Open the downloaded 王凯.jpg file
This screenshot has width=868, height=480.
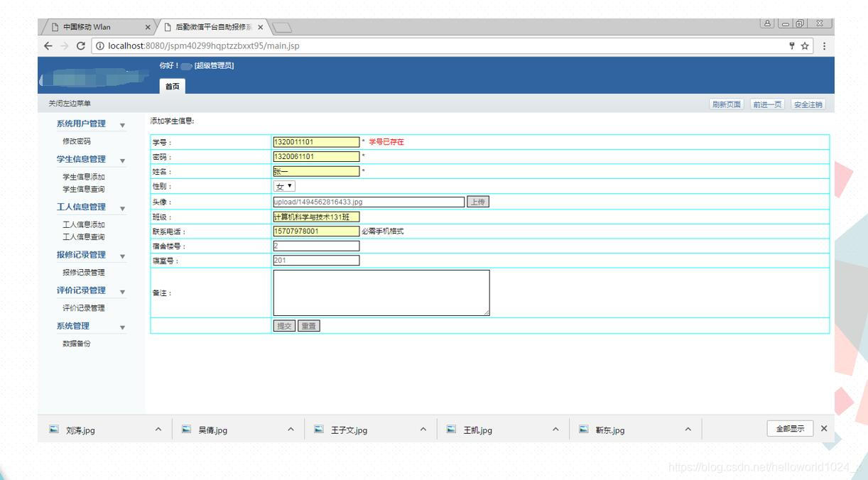pyautogui.click(x=478, y=430)
